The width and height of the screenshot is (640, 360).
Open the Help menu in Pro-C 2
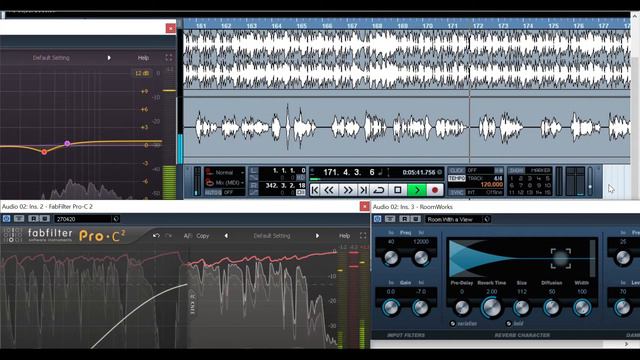point(344,236)
